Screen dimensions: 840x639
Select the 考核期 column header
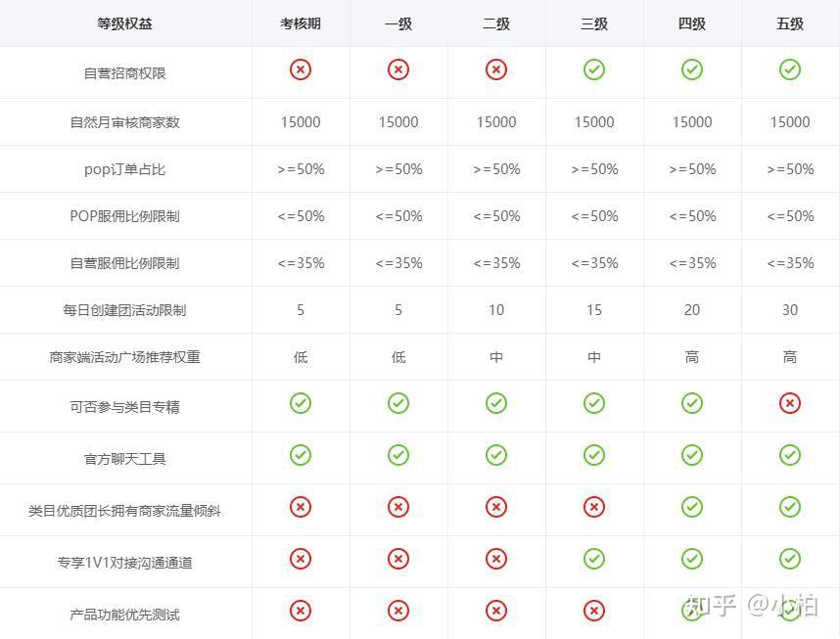tap(301, 23)
